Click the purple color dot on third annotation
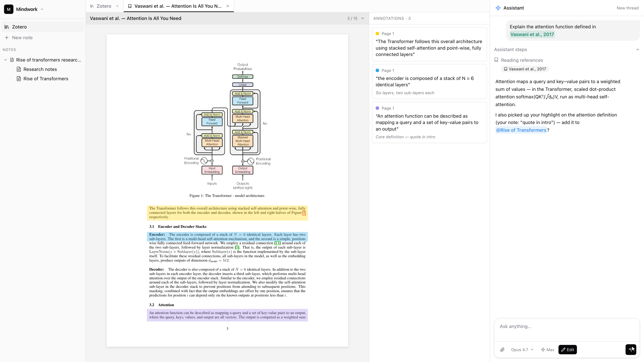Screen dimensions: 644x362 377,108
